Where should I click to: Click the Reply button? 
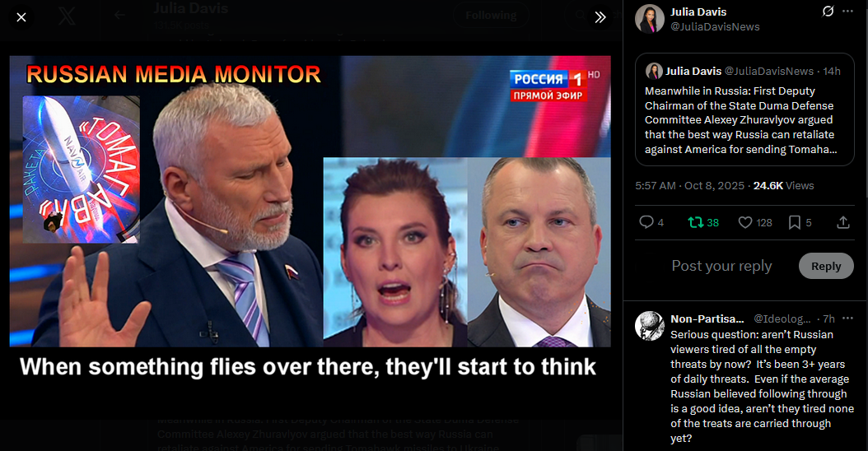(x=826, y=266)
